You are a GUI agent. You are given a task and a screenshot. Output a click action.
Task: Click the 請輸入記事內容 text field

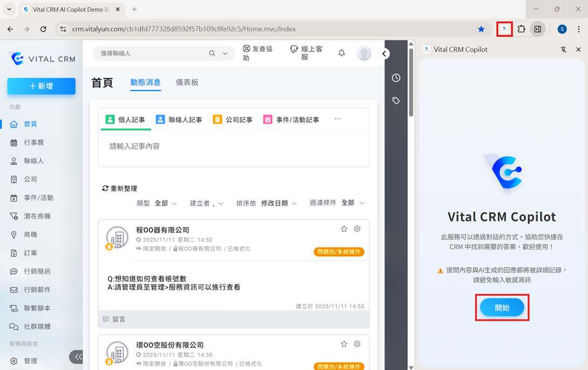tap(233, 147)
